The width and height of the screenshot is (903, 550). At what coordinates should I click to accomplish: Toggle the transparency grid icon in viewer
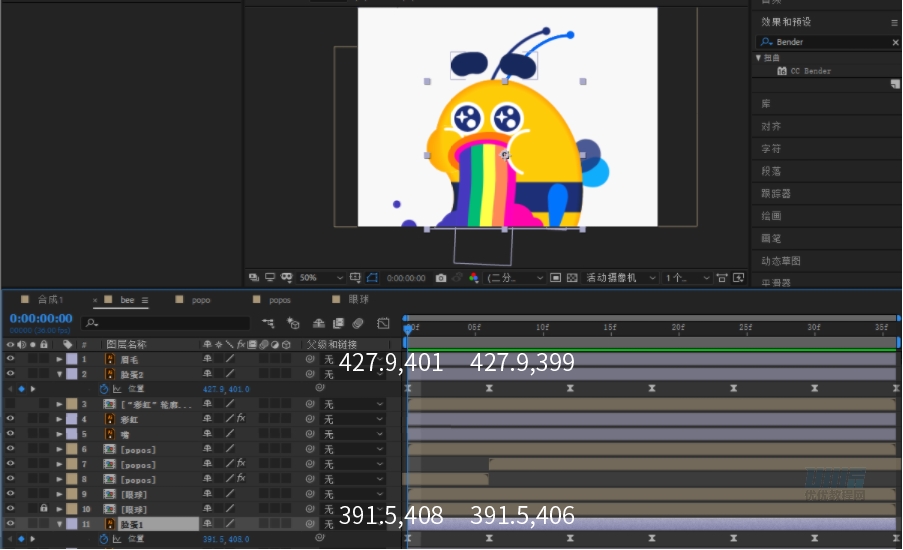tap(572, 278)
